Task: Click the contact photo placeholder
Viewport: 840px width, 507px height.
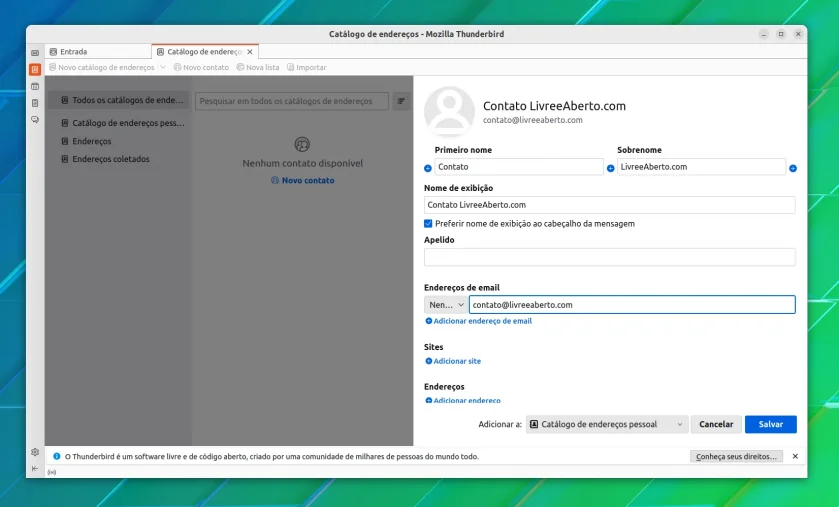Action: [x=449, y=111]
